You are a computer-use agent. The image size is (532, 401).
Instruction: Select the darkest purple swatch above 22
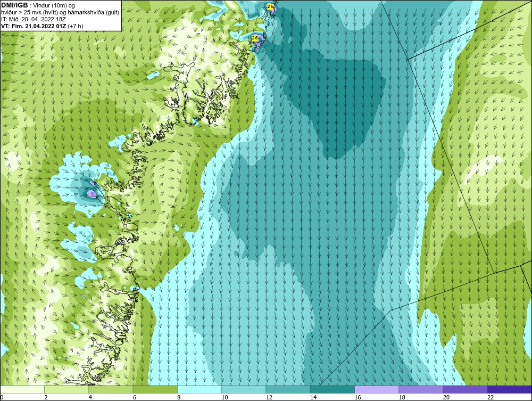tap(510, 389)
